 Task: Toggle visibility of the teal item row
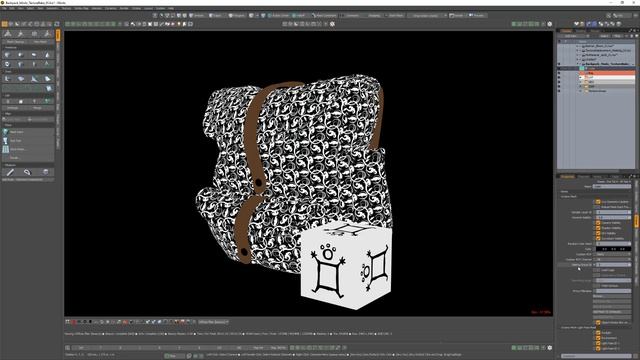559,68
